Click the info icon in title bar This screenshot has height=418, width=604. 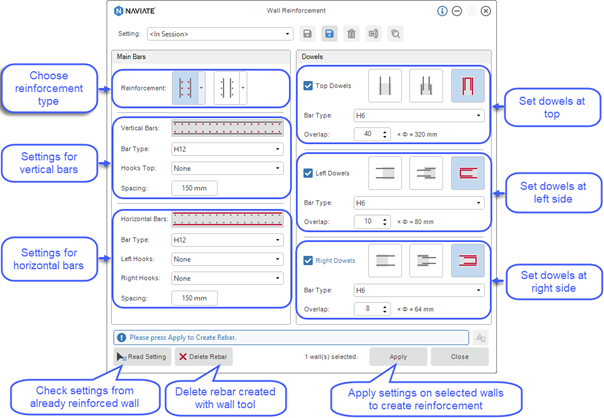pos(442,11)
